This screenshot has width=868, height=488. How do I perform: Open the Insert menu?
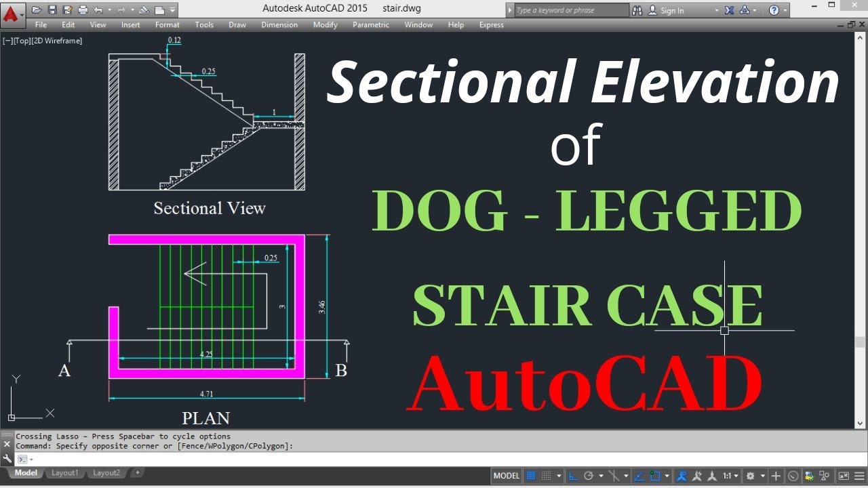[131, 25]
